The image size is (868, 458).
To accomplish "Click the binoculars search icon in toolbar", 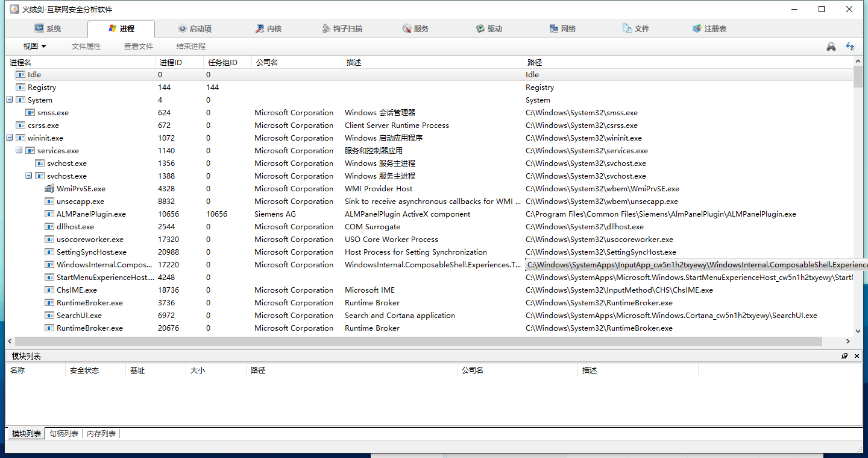I will tap(831, 46).
